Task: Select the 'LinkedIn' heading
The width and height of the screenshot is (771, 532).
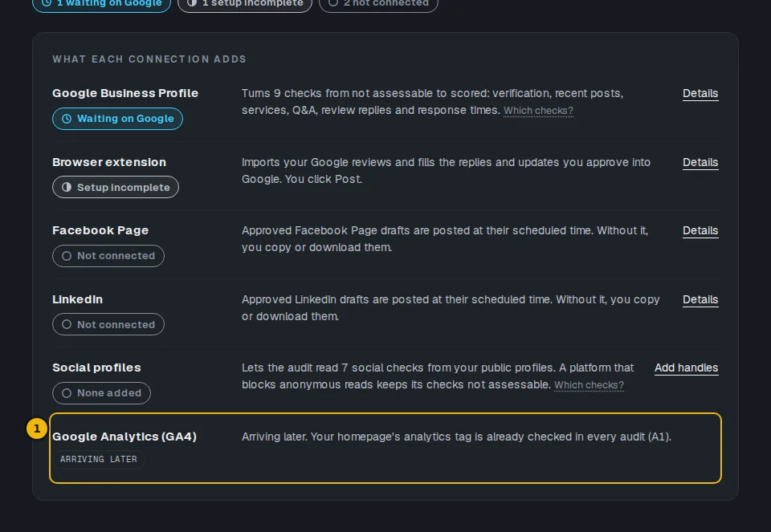Action: tap(78, 299)
